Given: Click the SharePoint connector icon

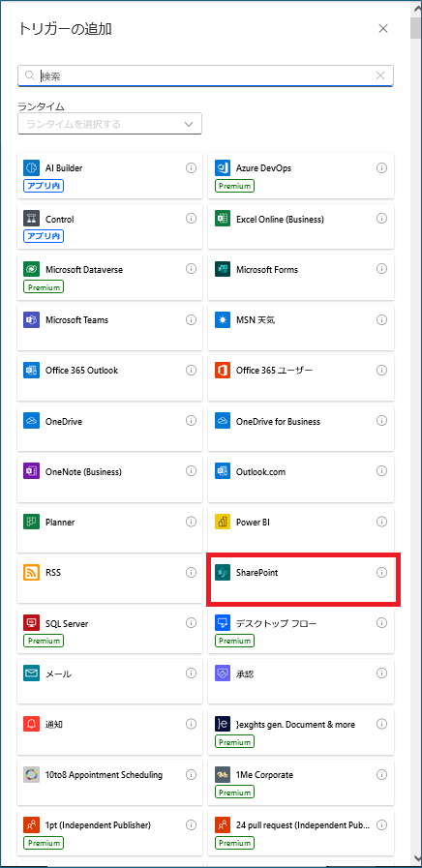Looking at the screenshot, I should [x=222, y=573].
